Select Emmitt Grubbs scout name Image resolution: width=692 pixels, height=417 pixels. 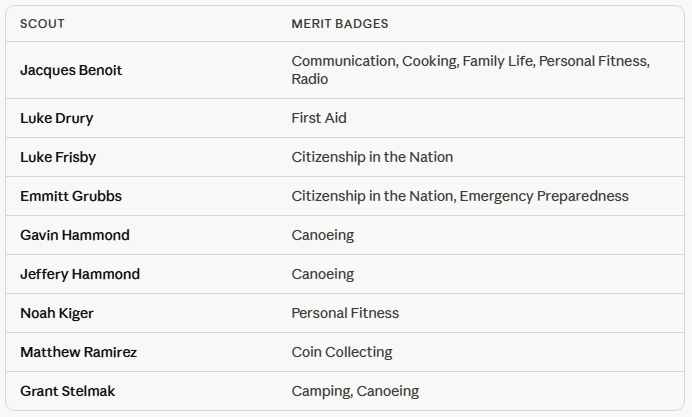[71, 196]
